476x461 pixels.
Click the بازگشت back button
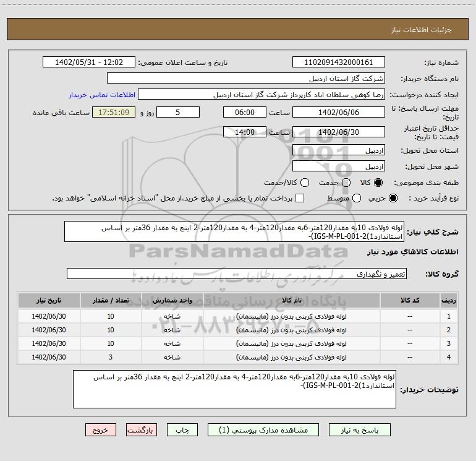142,430
